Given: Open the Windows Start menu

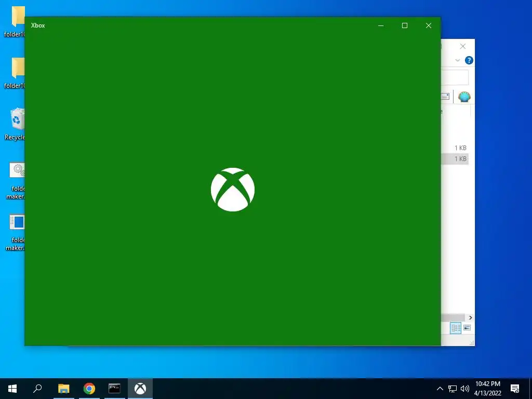Looking at the screenshot, I should click(12, 389).
